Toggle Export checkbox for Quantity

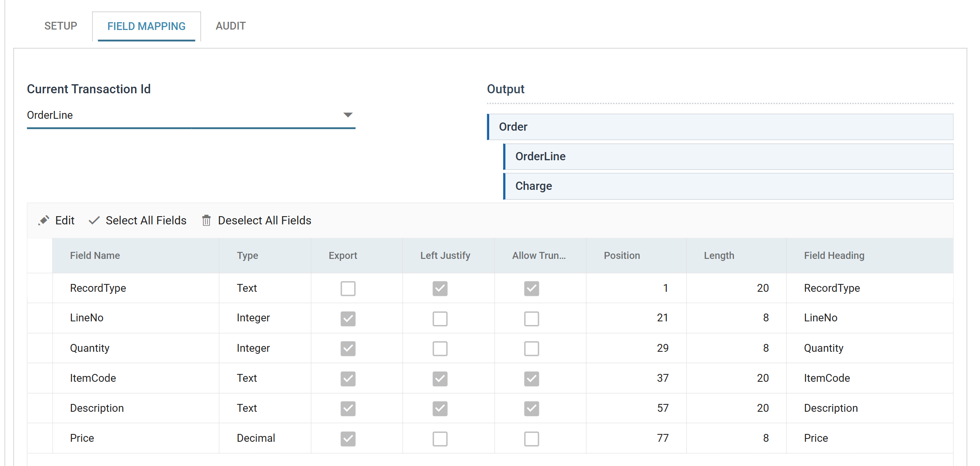coord(348,348)
